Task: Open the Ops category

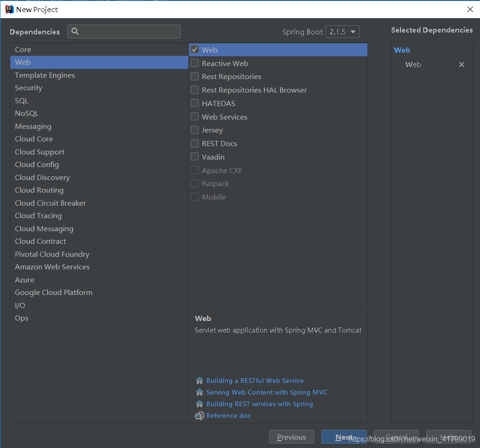Action: tap(99, 318)
